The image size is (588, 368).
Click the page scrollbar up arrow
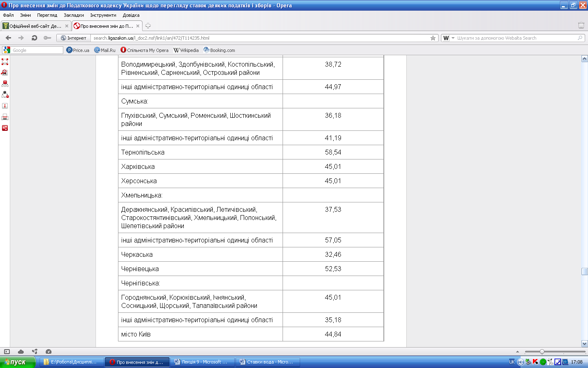coord(584,59)
